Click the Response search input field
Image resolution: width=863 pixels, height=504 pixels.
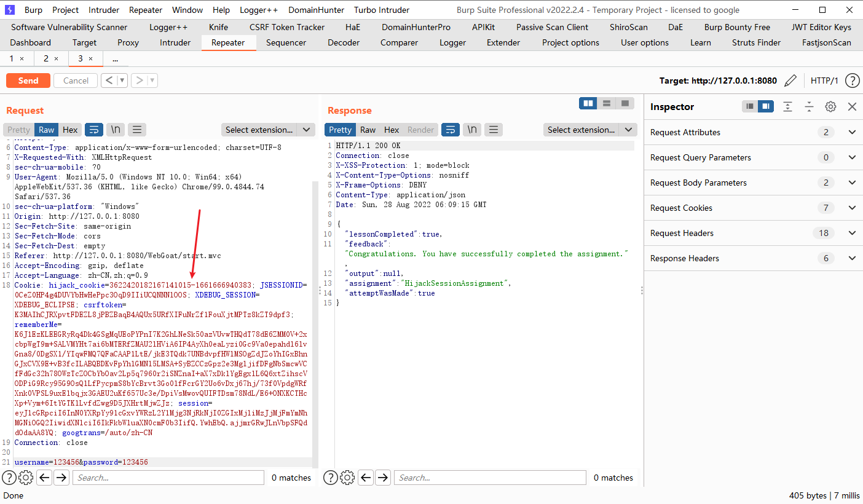point(491,478)
